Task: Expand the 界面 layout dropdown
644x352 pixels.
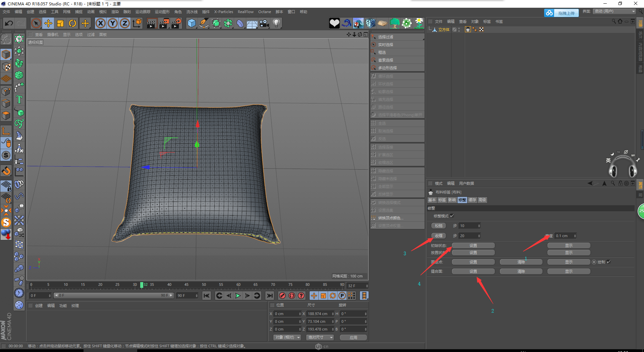Action: pyautogui.click(x=614, y=11)
